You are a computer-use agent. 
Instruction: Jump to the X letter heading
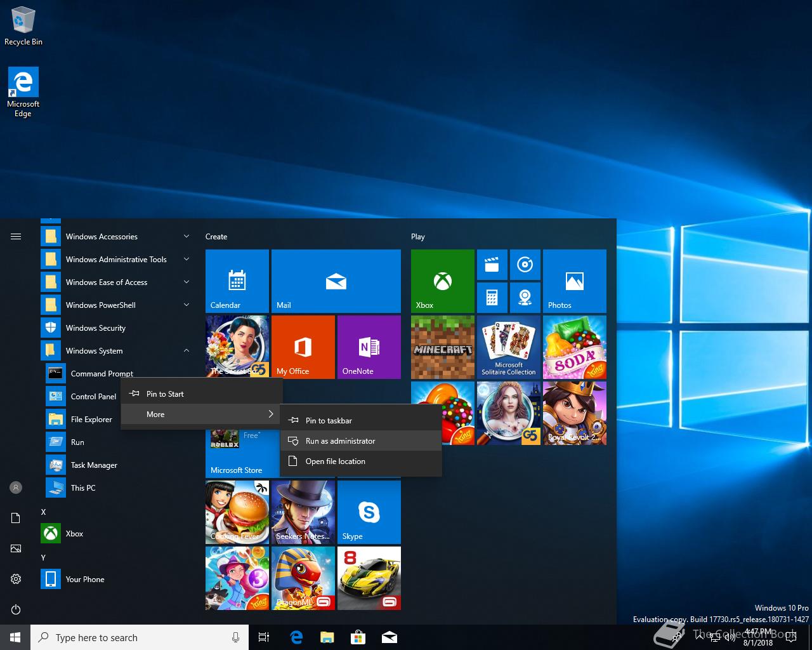43,512
